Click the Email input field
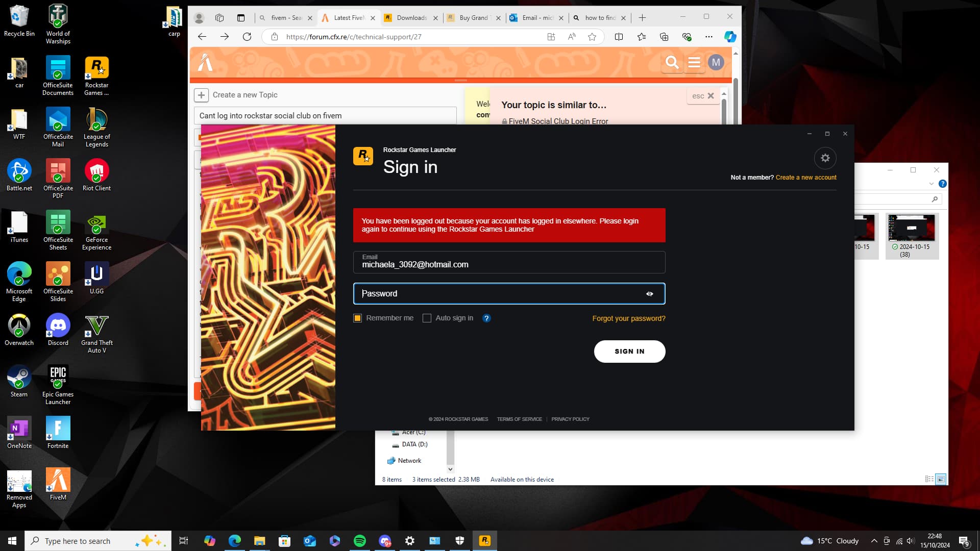 (x=509, y=262)
